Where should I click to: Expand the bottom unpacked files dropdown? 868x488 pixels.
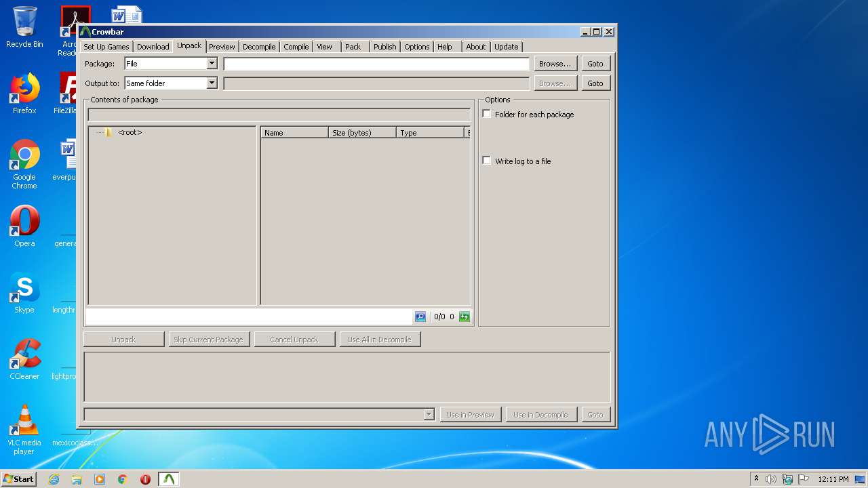pos(429,414)
